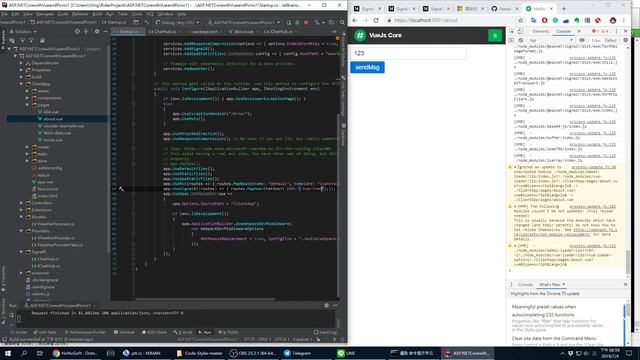Image resolution: width=640 pixels, height=360 pixels.
Task: Click the Chrome profile avatar icon
Action: tap(613, 20)
